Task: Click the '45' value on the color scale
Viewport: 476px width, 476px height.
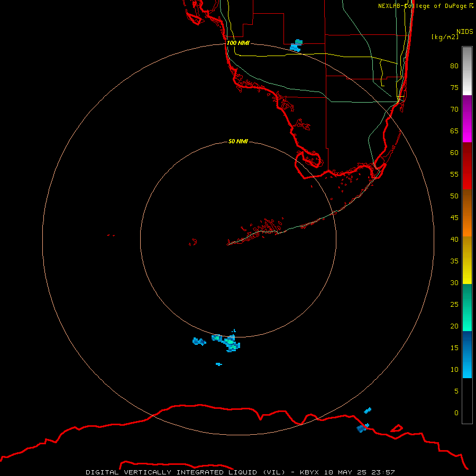Action: (x=454, y=218)
